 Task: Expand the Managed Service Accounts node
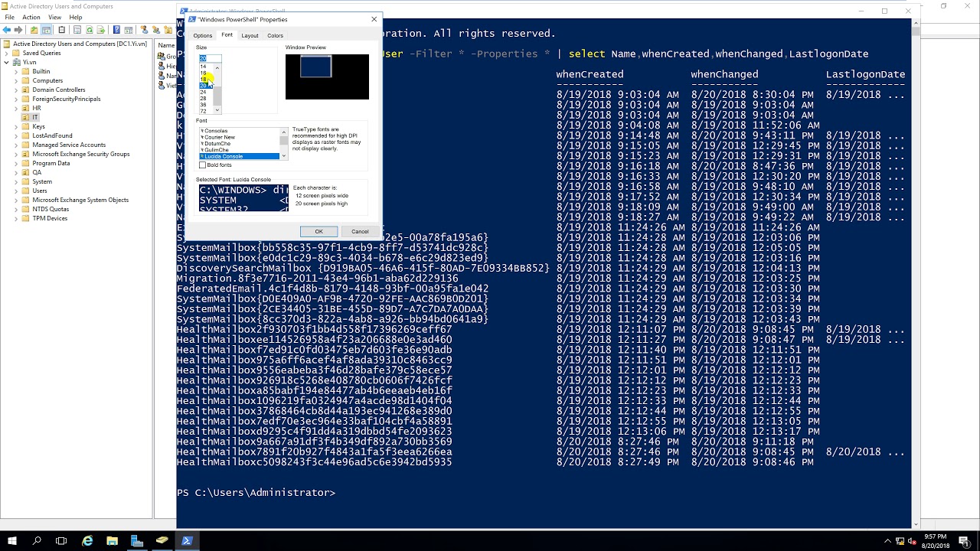click(16, 145)
